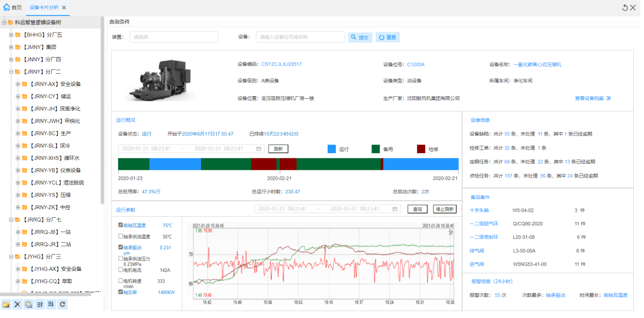Viewport: 644px width, 318px height.
Task: Select 【JRNY-YB】仪表设备 in the tree
Action: point(55,170)
